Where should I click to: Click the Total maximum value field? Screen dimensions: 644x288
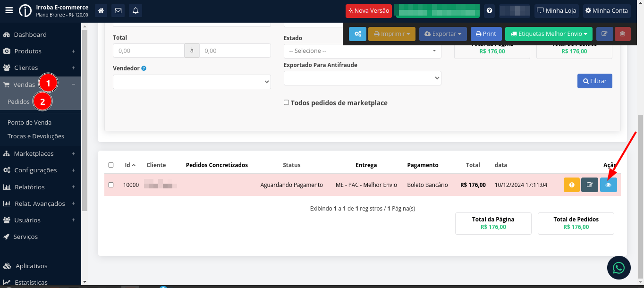[x=235, y=51]
